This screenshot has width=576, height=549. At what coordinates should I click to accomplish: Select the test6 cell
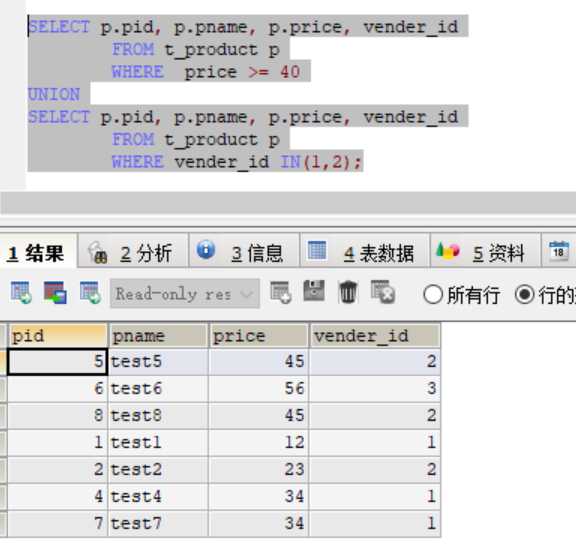(158, 389)
